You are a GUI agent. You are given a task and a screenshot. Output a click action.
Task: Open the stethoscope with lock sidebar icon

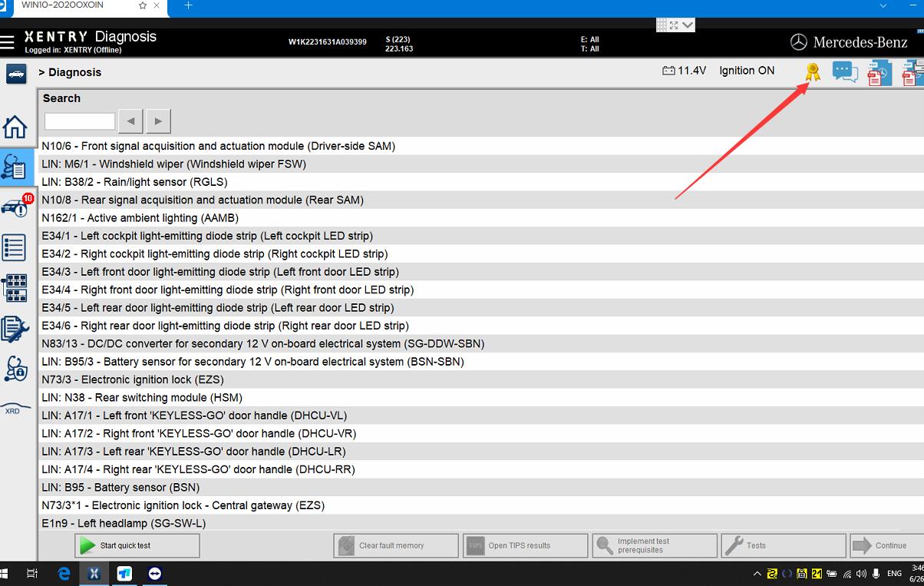[15, 369]
